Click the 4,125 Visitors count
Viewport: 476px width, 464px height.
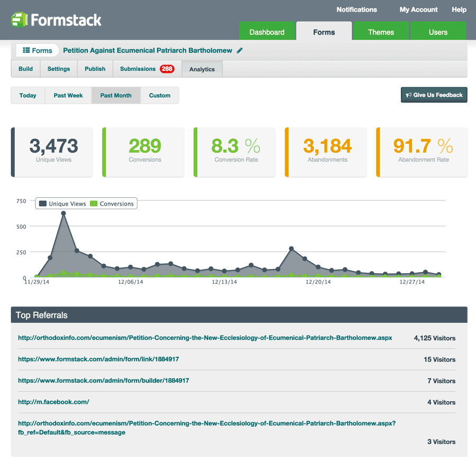[x=434, y=338]
